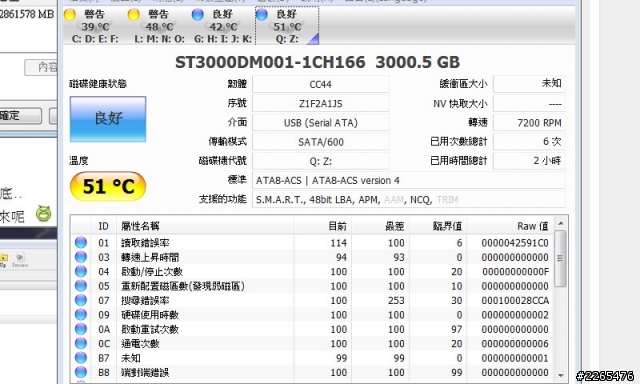This screenshot has width=640, height=384.
Task: Select the 讀取錯誤率 attribute row
Action: click(x=312, y=243)
